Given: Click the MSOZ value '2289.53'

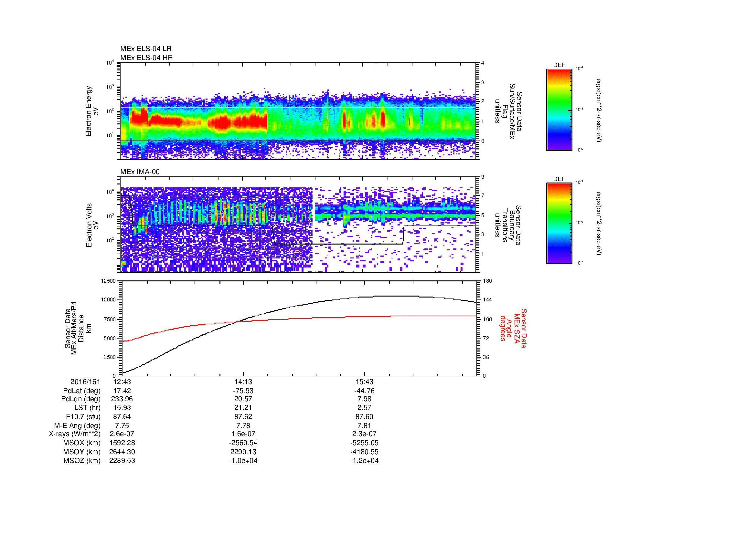Looking at the screenshot, I should 122,461.
